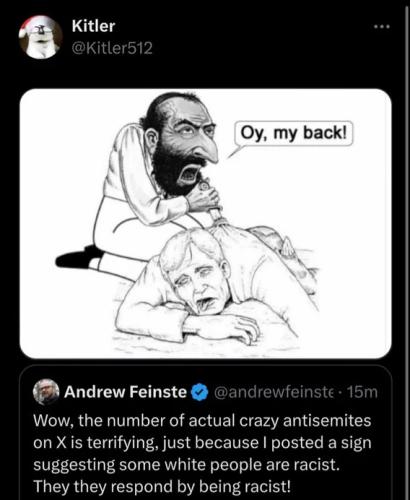Select the Andrew Feinste author name
Viewport: 410px width, 500px height.
(x=125, y=392)
